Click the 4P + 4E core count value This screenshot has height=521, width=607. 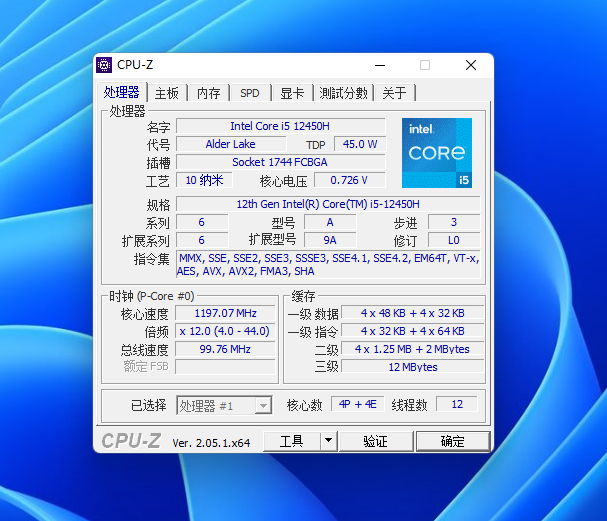[x=358, y=404]
